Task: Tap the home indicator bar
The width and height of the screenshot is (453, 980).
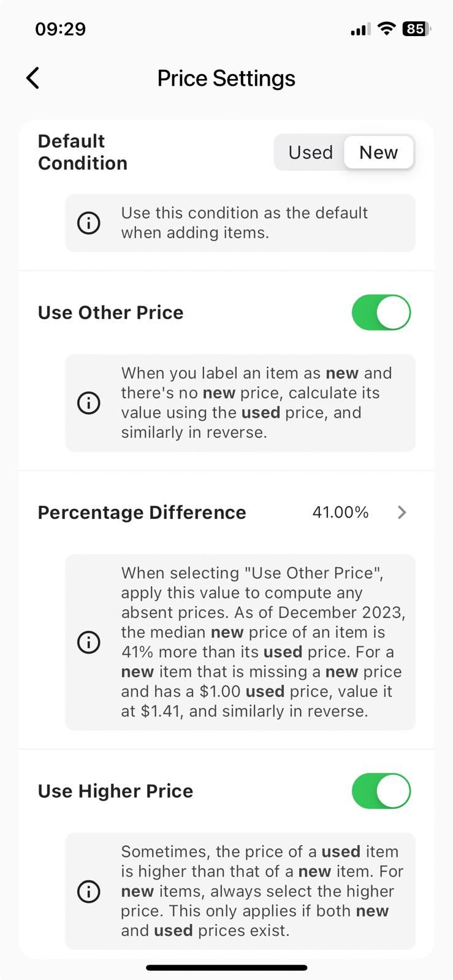Action: pyautogui.click(x=226, y=968)
